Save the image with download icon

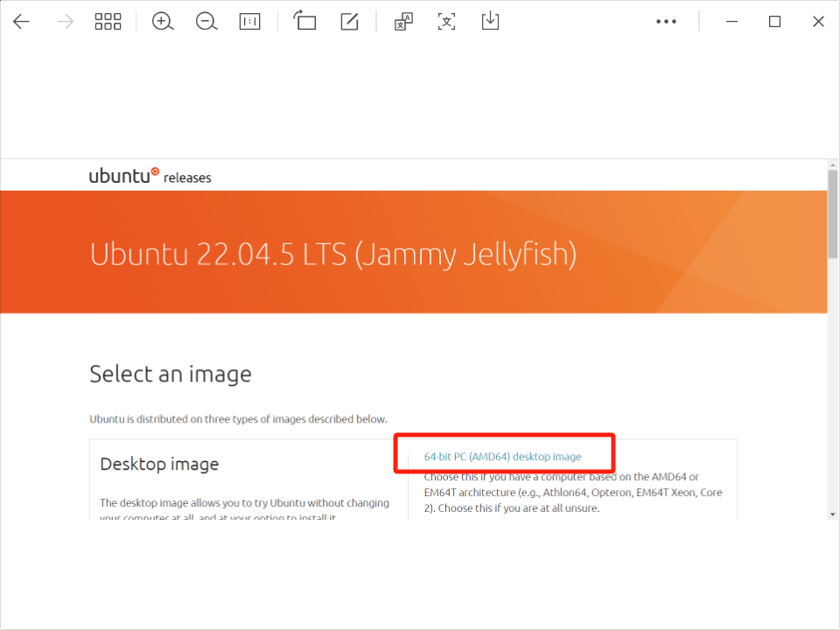pos(490,21)
